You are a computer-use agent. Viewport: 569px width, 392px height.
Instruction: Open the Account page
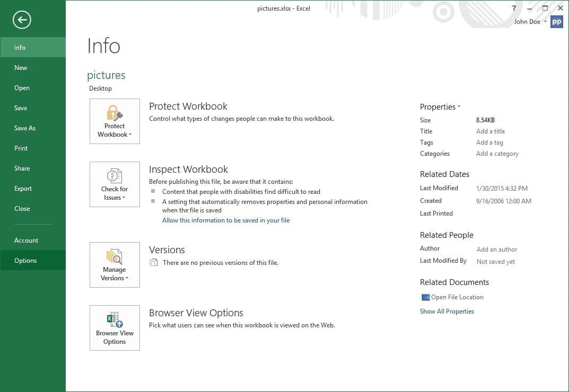point(26,240)
